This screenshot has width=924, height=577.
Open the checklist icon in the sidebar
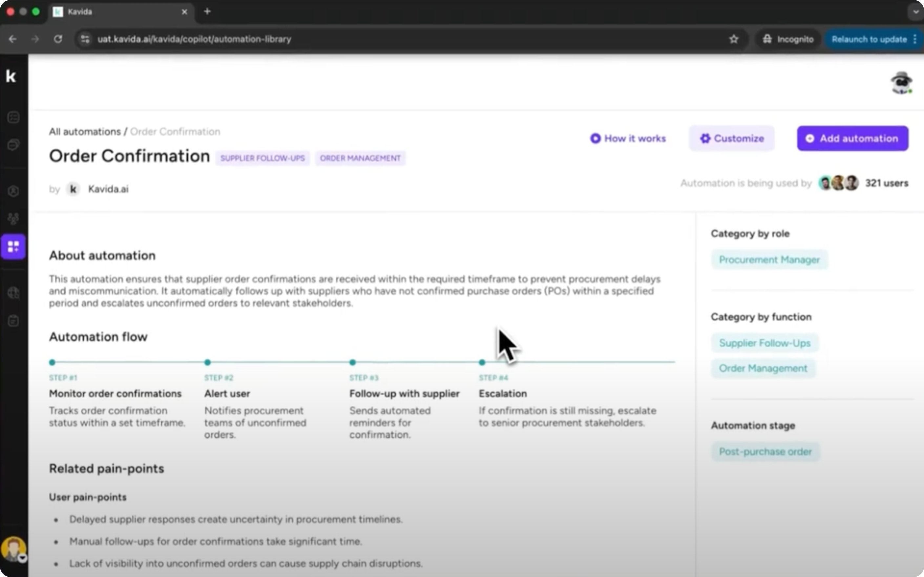(x=13, y=117)
